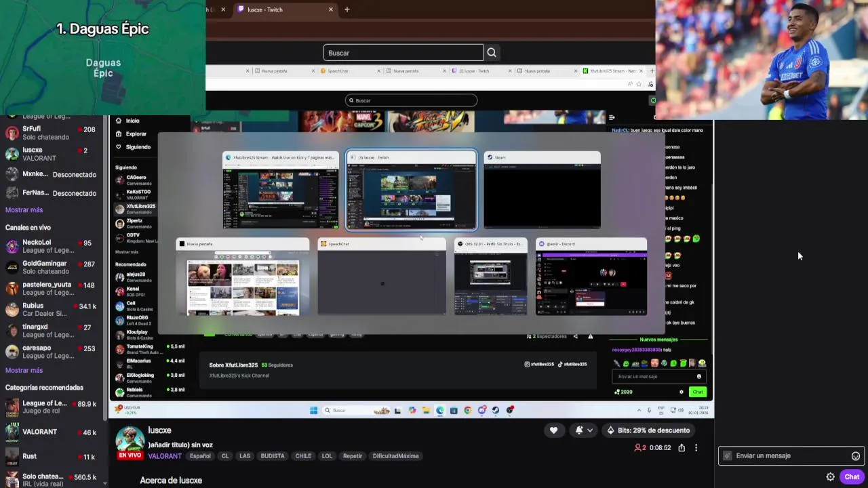The height and width of the screenshot is (488, 868).
Task: Click Kick Enviar un mensaje field
Action: click(x=658, y=376)
